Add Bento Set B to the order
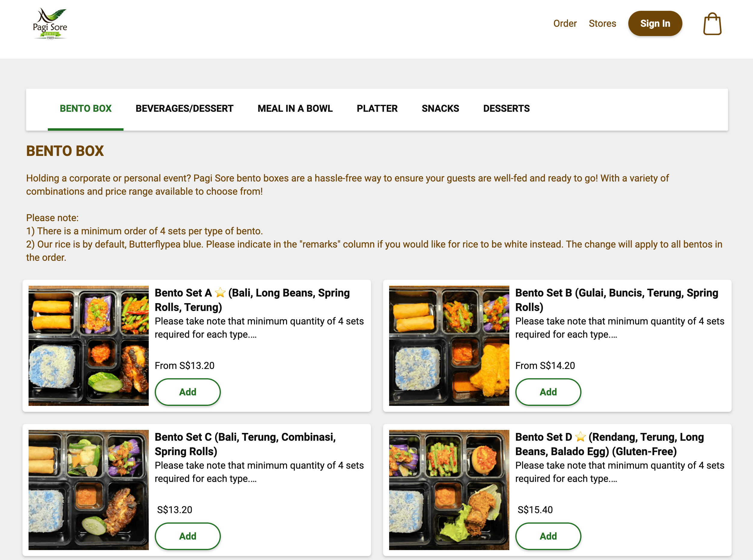This screenshot has height=560, width=753. point(548,392)
